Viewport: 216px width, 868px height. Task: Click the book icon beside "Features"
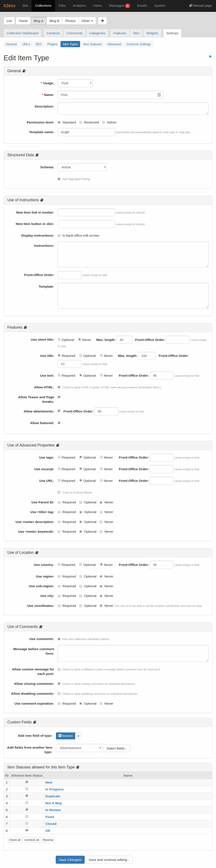26,327
